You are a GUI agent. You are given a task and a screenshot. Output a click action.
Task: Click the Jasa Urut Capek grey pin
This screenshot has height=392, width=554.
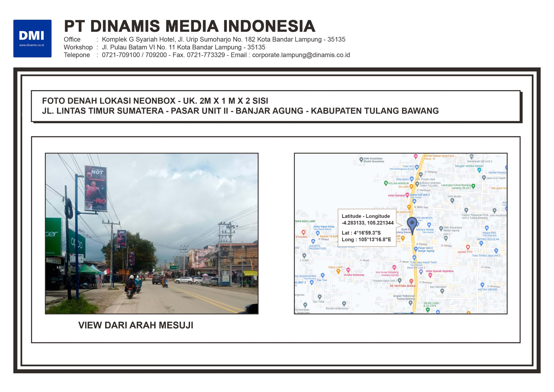pos(483,178)
